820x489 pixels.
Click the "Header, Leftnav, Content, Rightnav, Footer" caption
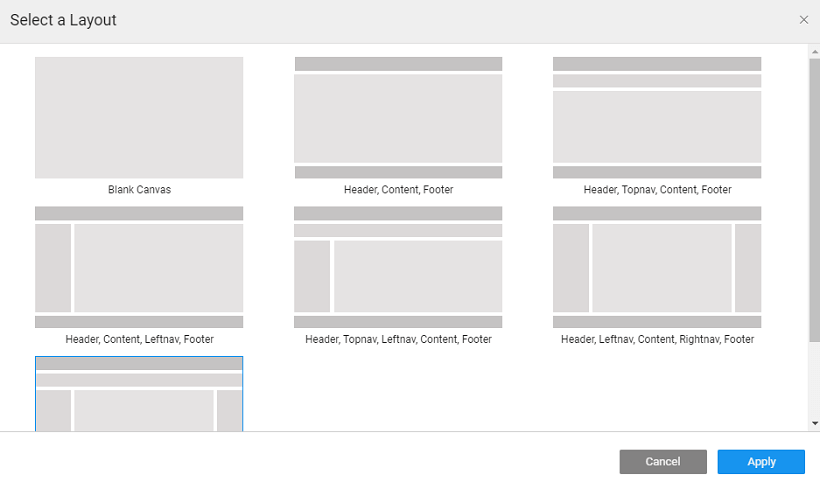click(657, 340)
